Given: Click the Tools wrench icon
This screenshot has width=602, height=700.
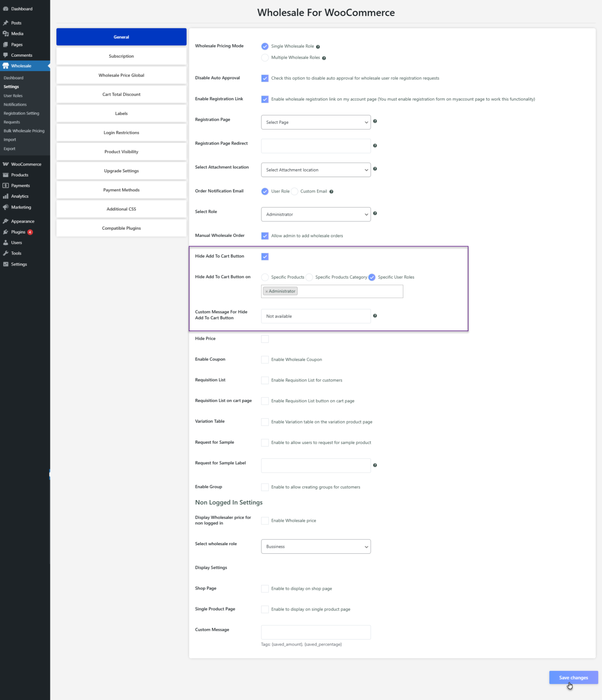Looking at the screenshot, I should point(6,253).
